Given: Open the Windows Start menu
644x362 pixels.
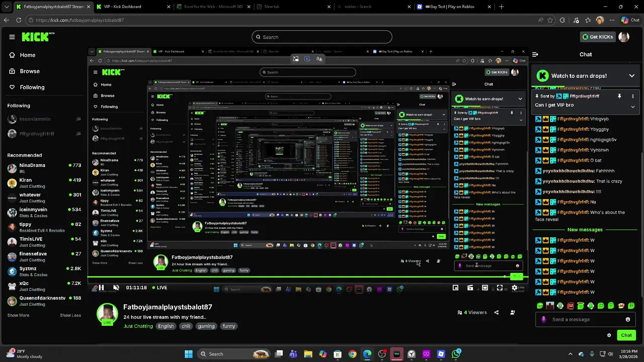Looking at the screenshot, I should click(x=189, y=354).
